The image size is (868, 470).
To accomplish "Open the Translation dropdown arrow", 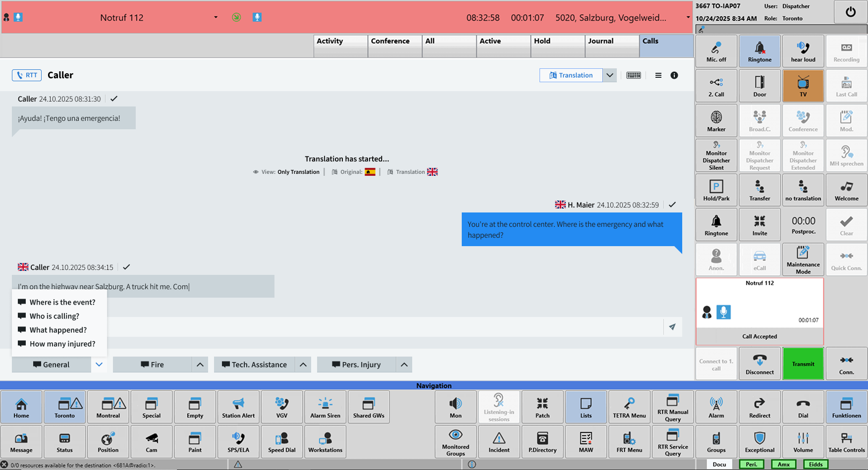I will tap(610, 75).
